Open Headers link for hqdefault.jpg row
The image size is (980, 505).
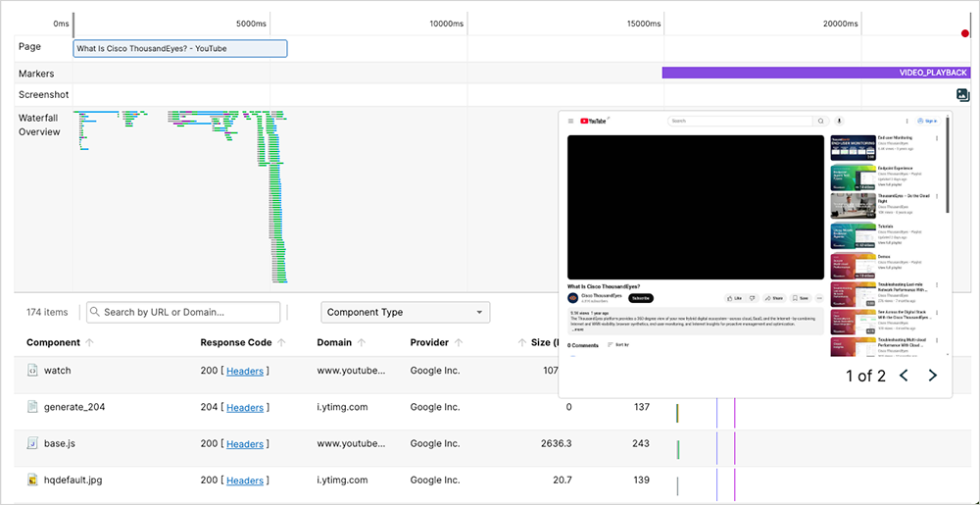click(245, 480)
